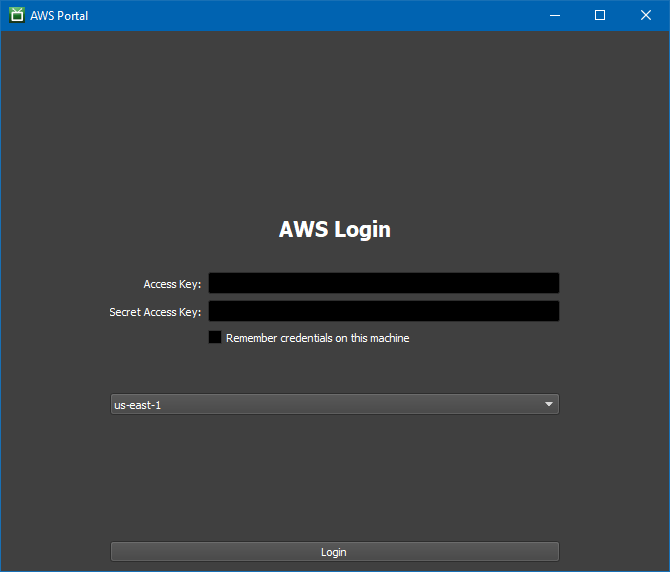Close the AWS Portal window
Screen dimensions: 670x572
(x=646, y=15)
